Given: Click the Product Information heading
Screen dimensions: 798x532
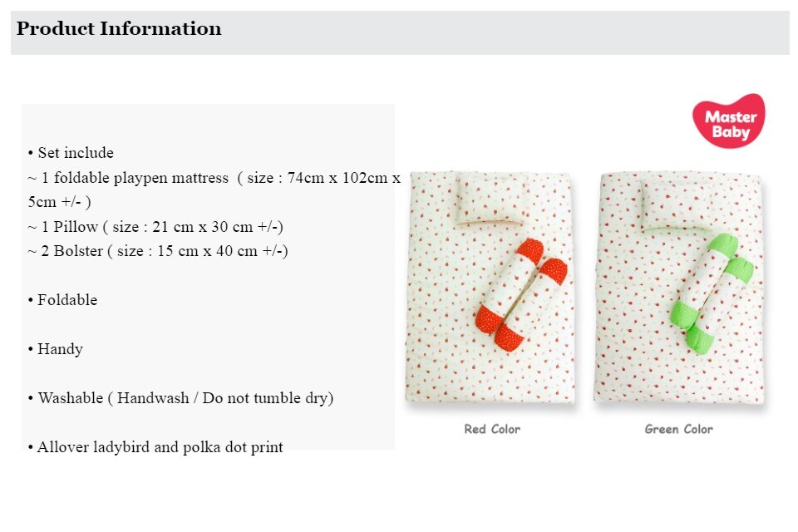Looking at the screenshot, I should pyautogui.click(x=119, y=28).
